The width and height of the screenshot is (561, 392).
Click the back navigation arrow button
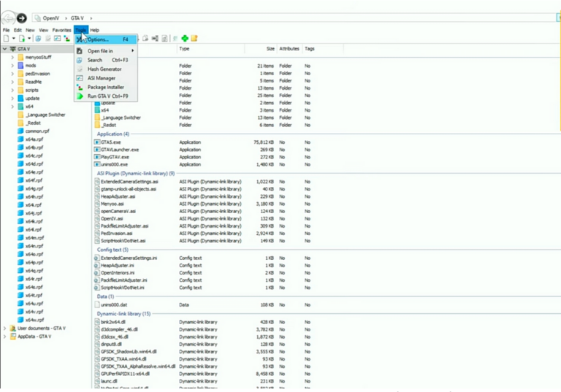point(8,18)
